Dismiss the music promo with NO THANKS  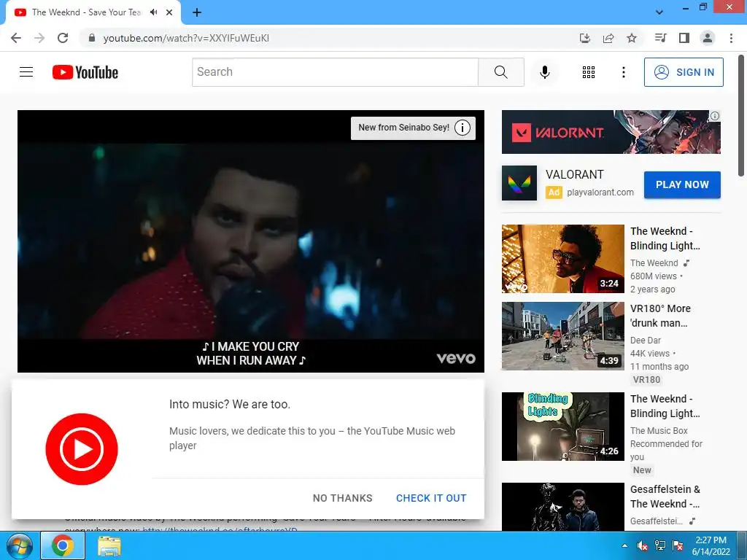tap(343, 498)
